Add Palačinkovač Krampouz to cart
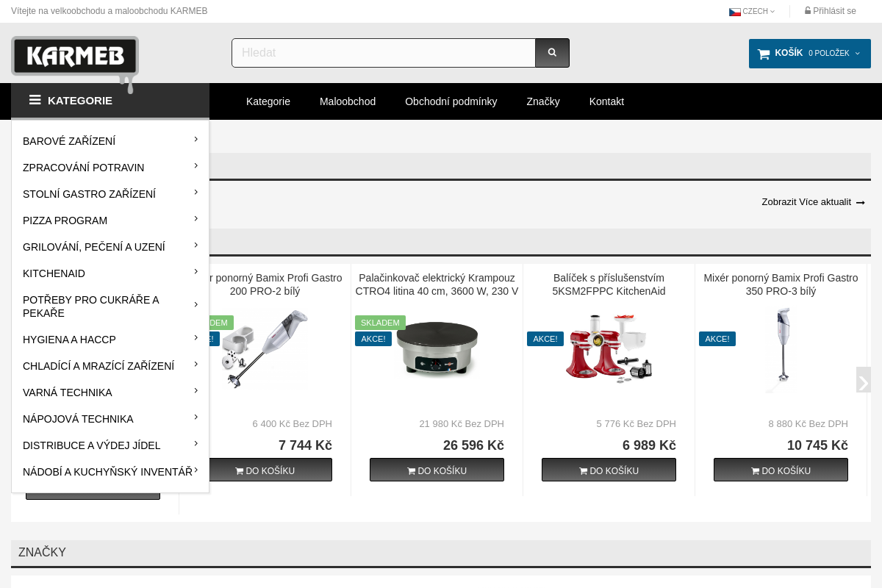Screen dimensions: 882x588 (x=437, y=470)
